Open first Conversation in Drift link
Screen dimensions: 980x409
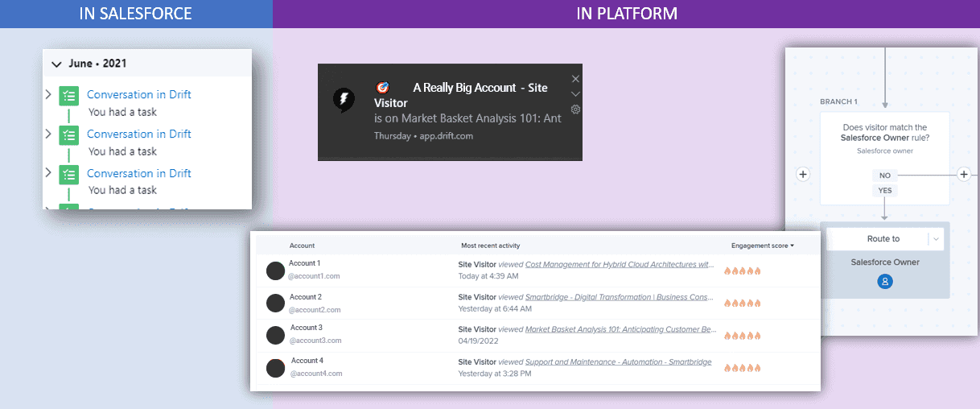coord(139,94)
